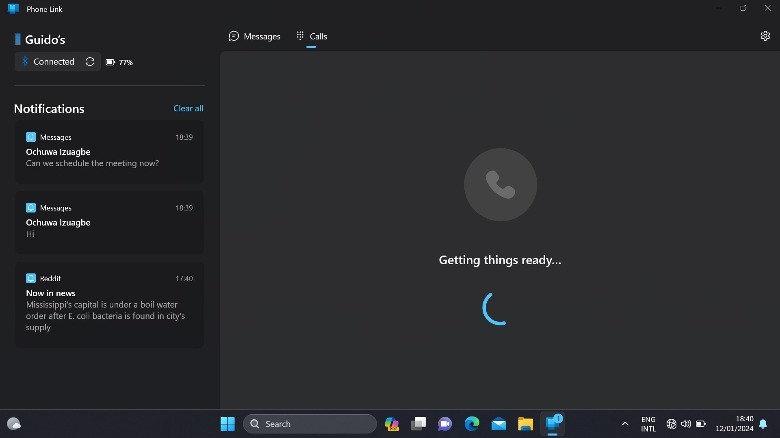This screenshot has width=780, height=438.
Task: Click the refresh connection icon
Action: click(x=90, y=62)
